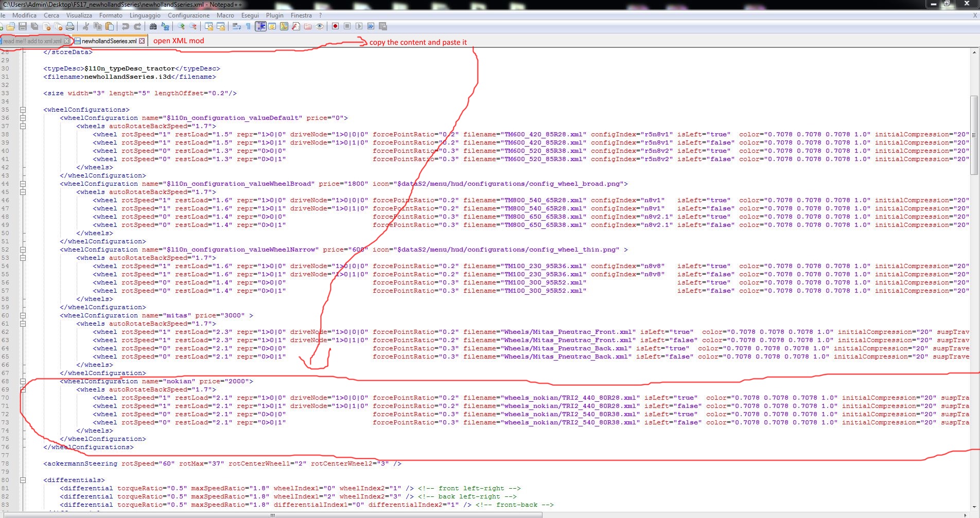The image size is (980, 518).
Task: Cut the selection using the scissors icon
Action: (x=86, y=26)
